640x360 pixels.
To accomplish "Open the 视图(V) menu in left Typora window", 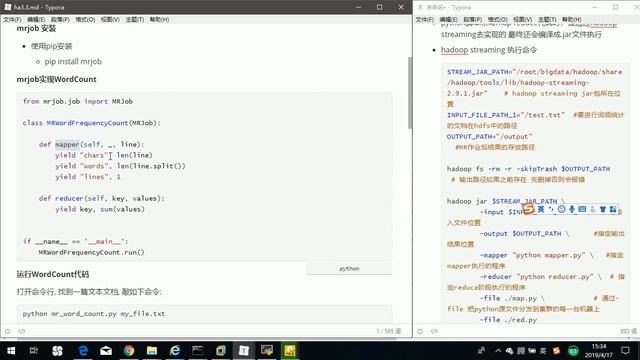I will pyautogui.click(x=110, y=20).
